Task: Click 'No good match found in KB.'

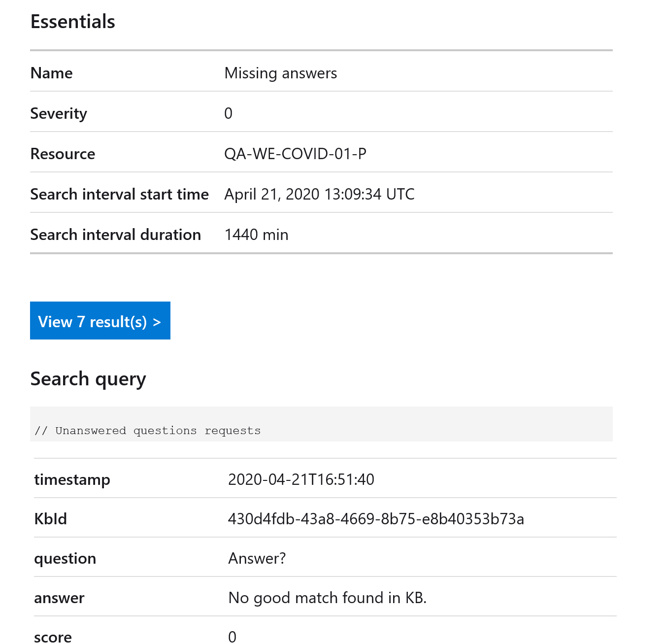Action: [x=328, y=598]
